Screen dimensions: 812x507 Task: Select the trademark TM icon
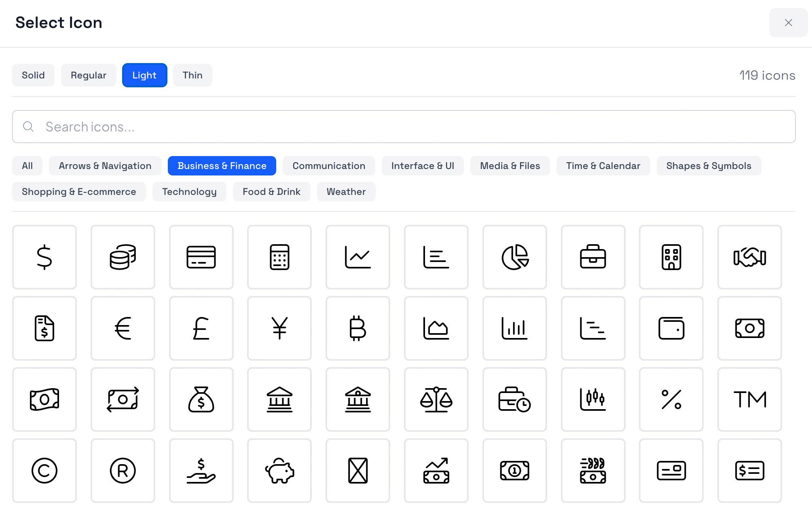point(749,399)
